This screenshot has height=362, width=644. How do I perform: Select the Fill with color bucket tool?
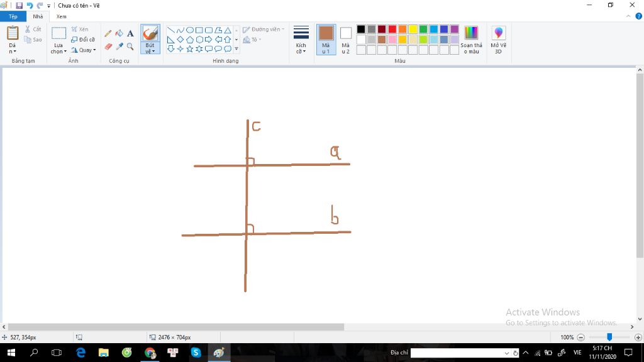(119, 33)
